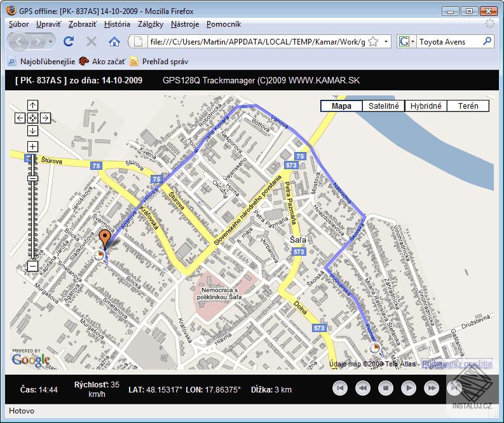Open the Ako začať bookmark
Image resolution: width=504 pixels, height=423 pixels.
point(102,62)
